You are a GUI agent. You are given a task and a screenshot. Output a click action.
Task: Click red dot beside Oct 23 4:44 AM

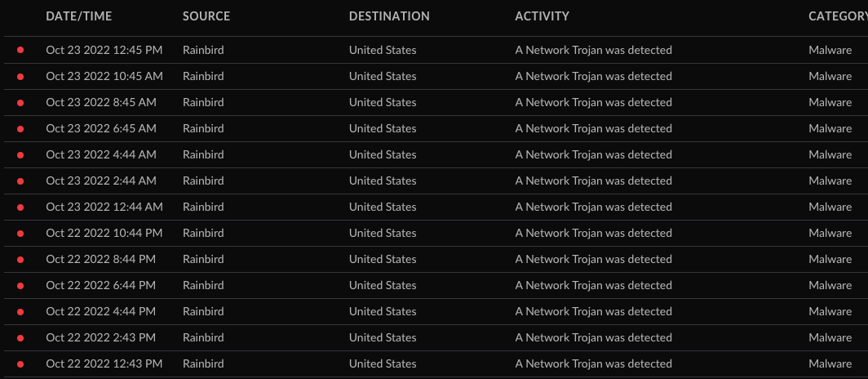(20, 155)
